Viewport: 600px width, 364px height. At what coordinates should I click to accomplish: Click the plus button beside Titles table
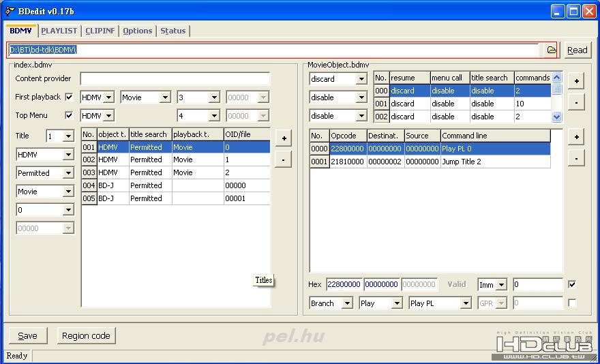[x=283, y=138]
